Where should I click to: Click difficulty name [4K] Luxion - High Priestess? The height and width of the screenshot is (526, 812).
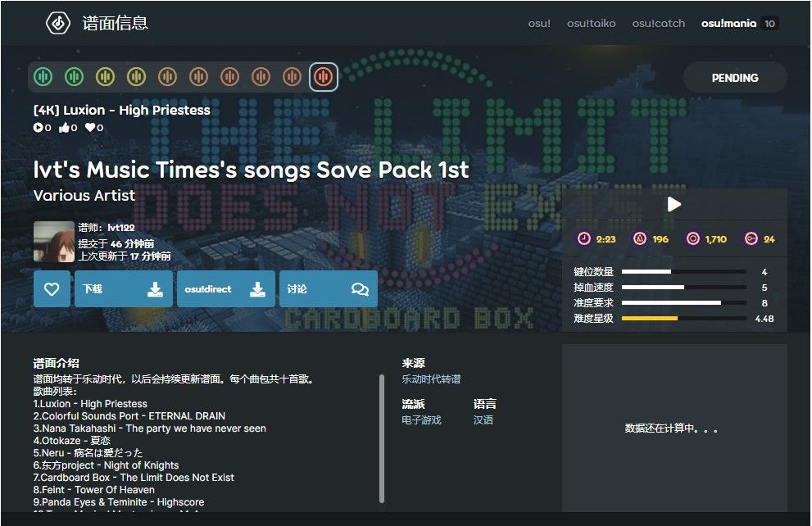pos(122,110)
